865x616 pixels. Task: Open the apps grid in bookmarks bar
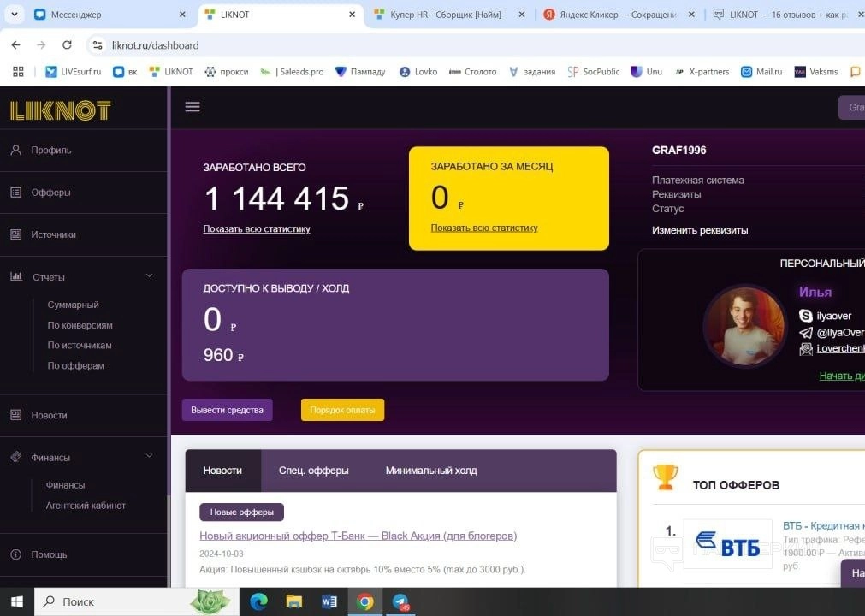coord(18,72)
